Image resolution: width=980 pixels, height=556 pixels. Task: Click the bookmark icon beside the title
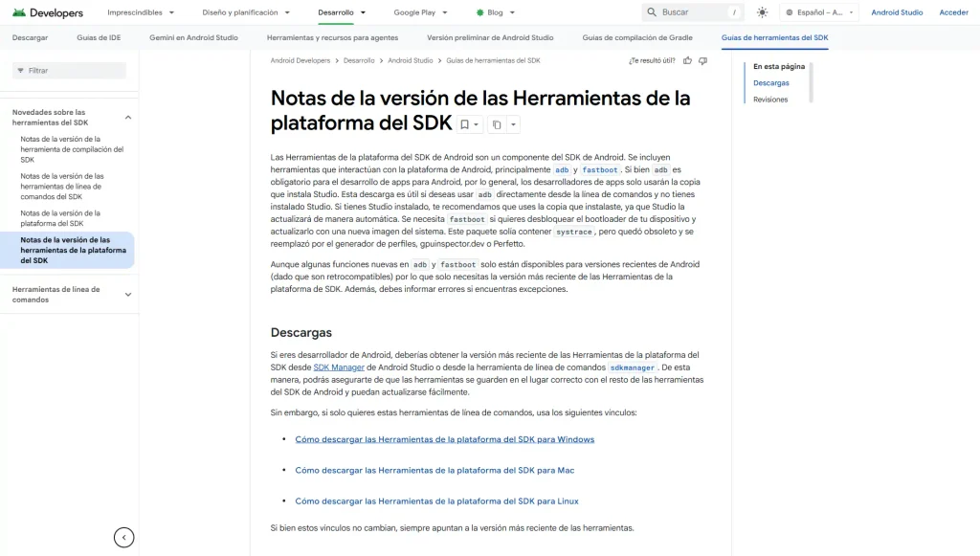coord(464,124)
